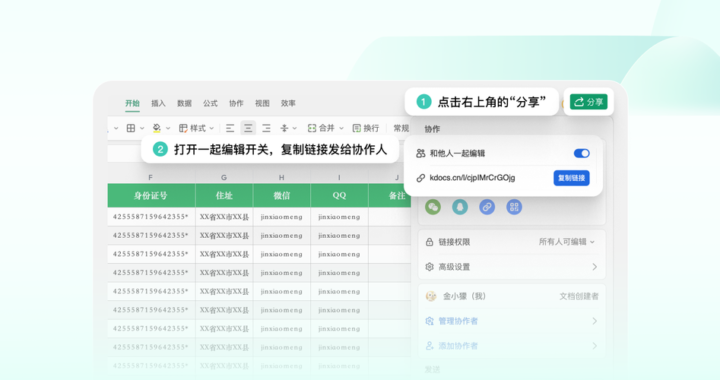Image resolution: width=720 pixels, height=380 pixels.
Task: Expand the 管理协作者 chevron
Action: point(595,321)
